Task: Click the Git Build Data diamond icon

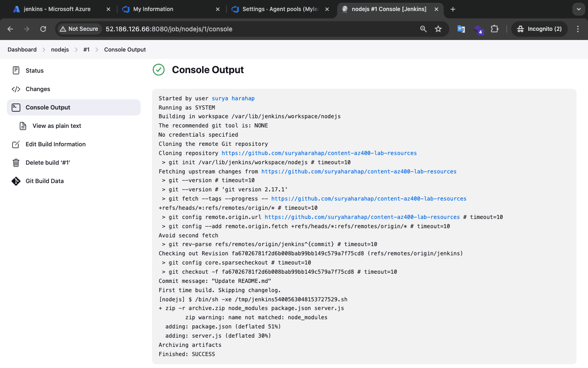Action: tap(16, 181)
